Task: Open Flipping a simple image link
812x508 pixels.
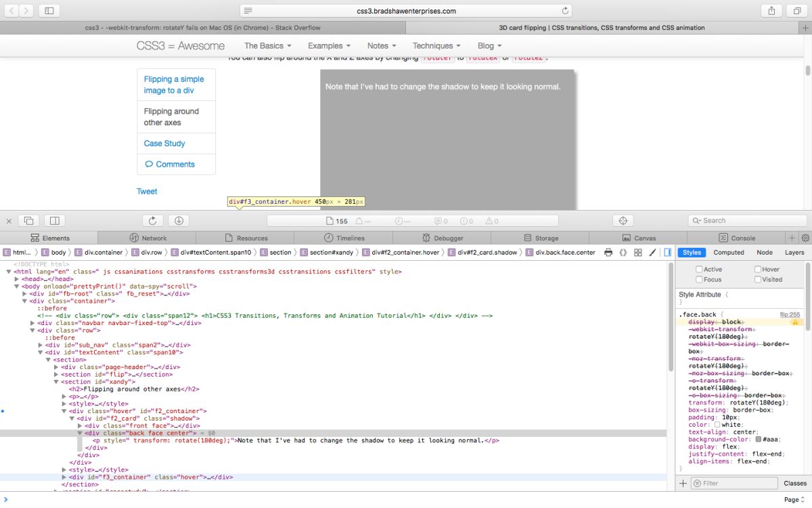Action: tap(174, 85)
